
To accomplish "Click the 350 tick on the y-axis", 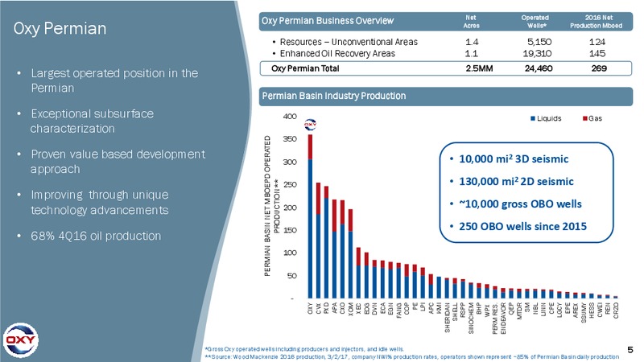I will [290, 139].
